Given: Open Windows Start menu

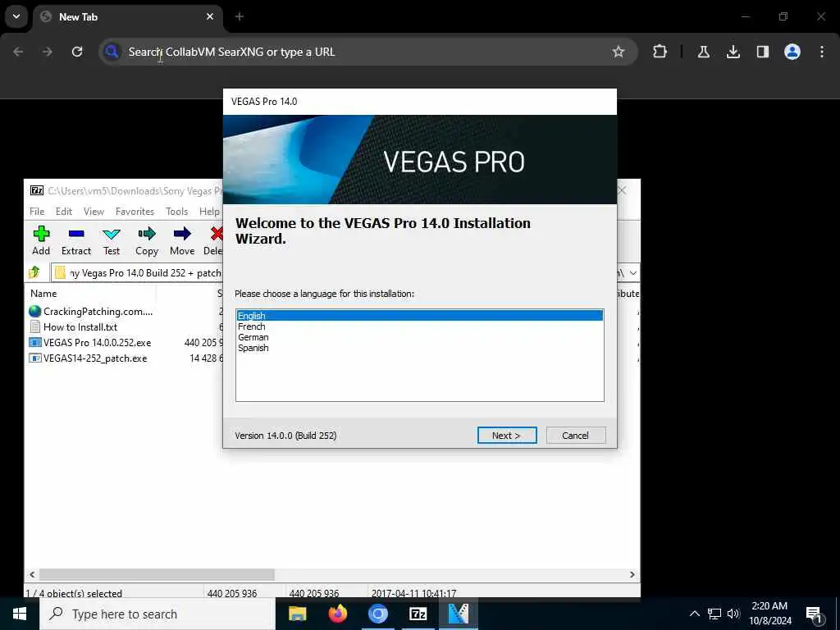Looking at the screenshot, I should 20,614.
